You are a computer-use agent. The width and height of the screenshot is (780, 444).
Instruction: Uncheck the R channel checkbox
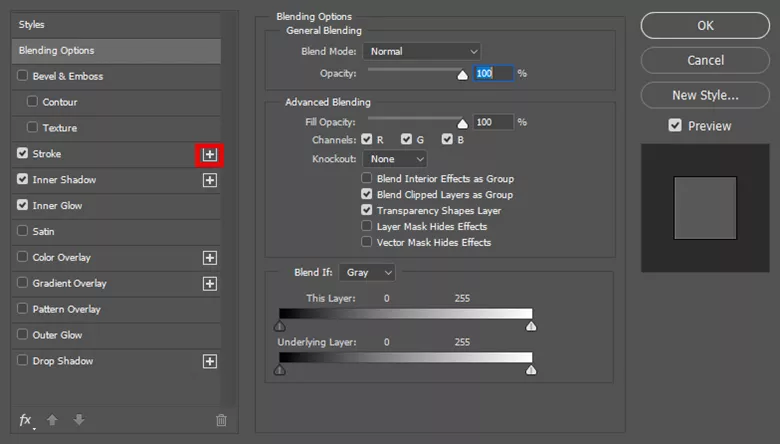(367, 139)
